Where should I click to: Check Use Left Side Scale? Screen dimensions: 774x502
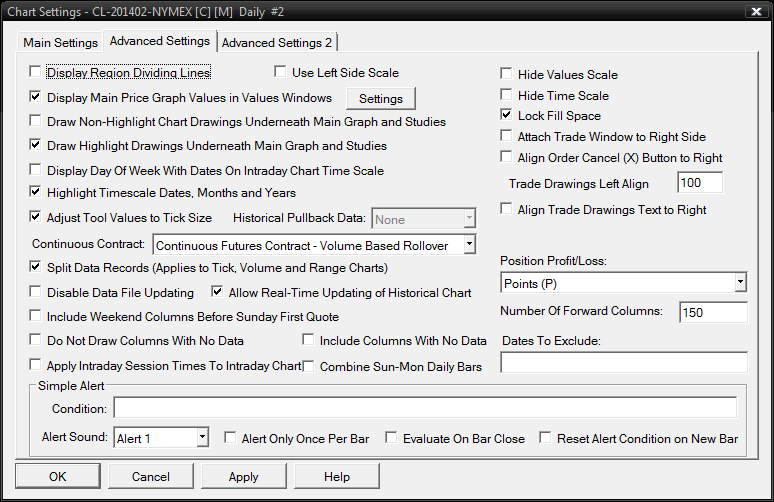pos(281,72)
